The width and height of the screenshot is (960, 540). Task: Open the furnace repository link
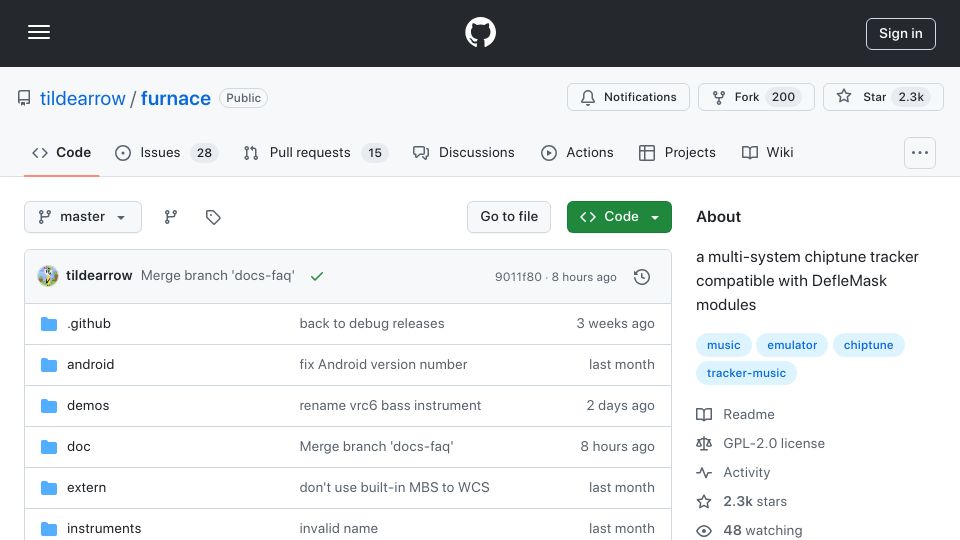[x=176, y=99]
